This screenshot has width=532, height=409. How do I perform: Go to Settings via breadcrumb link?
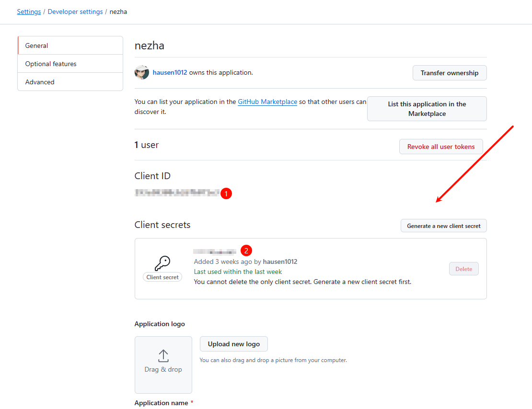(x=29, y=11)
